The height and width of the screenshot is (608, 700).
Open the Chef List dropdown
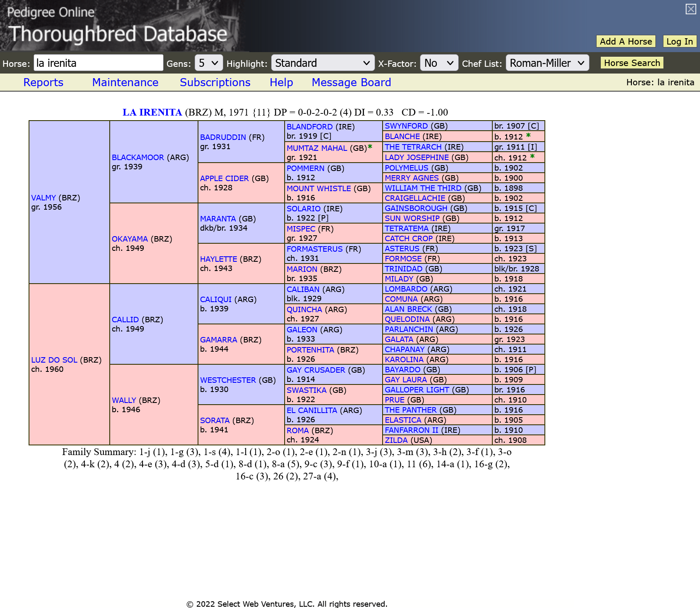click(547, 63)
